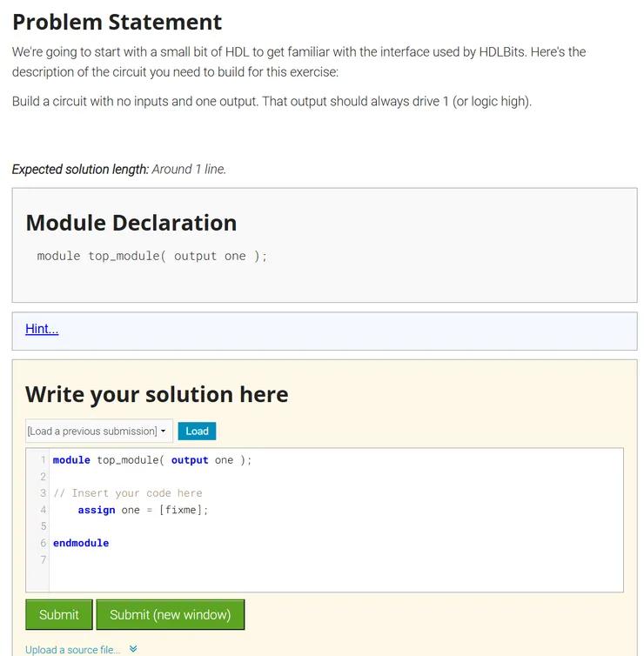Click the Module Declaration heading
This screenshot has height=656, width=644.
131,223
